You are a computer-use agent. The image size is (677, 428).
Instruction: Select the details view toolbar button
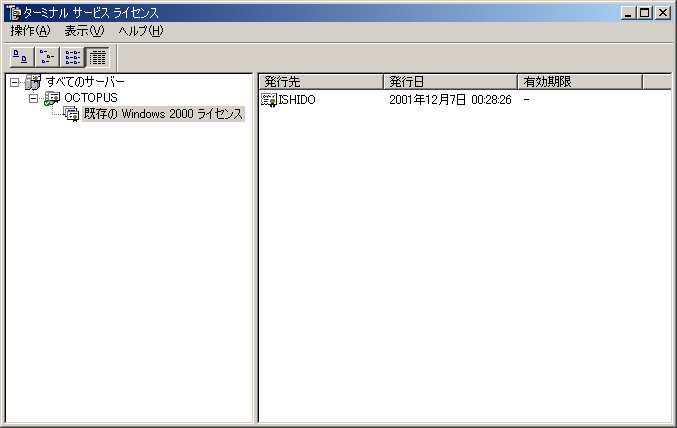(98, 57)
